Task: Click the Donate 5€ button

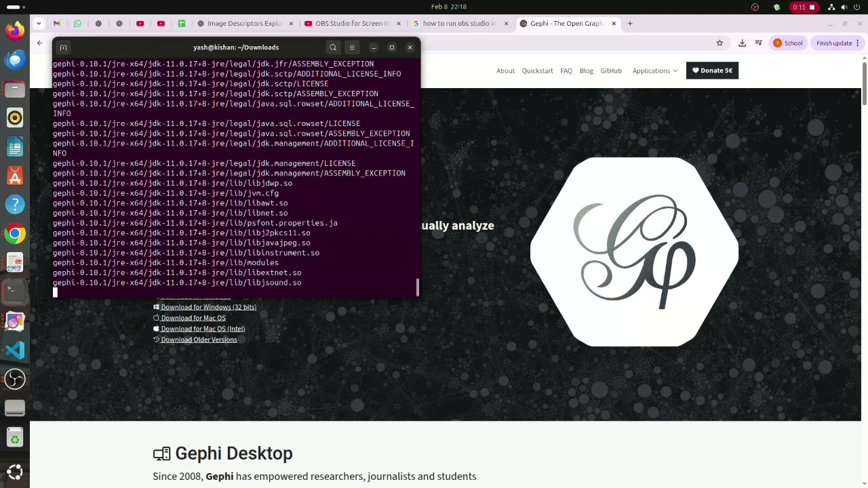Action: [x=712, y=70]
